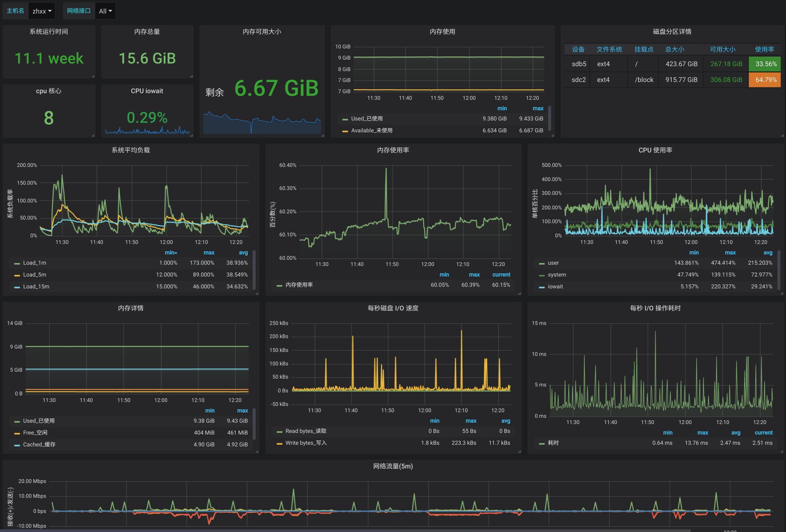Open the CPU 使用率 panel title menu

tap(655, 150)
